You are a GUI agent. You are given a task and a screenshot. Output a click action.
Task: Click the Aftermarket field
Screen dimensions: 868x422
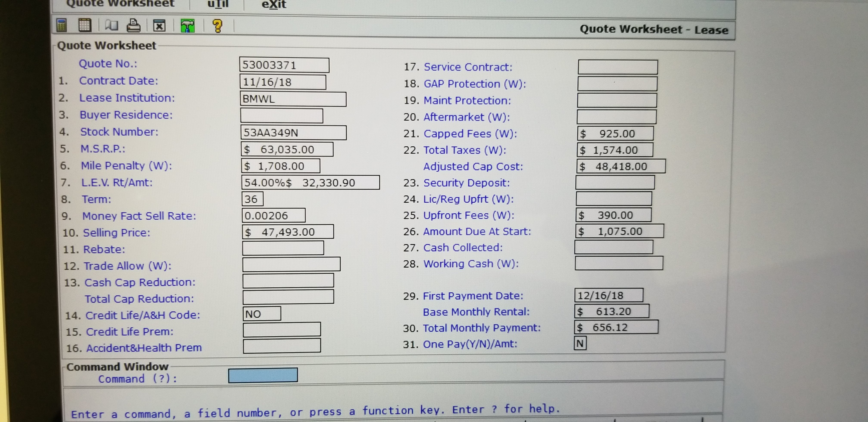[x=617, y=117]
